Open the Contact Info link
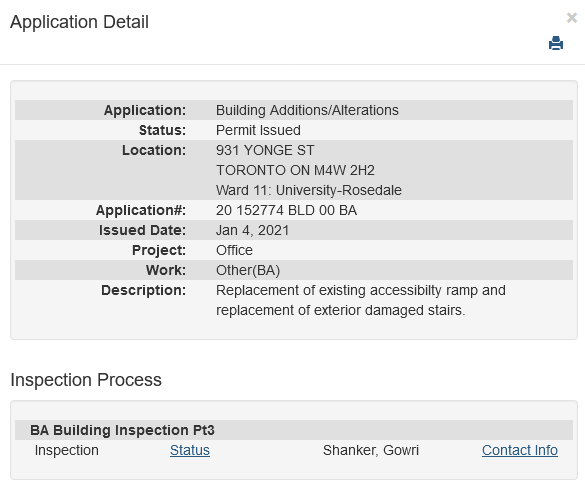Viewport: 585px width, 504px height. (x=520, y=450)
